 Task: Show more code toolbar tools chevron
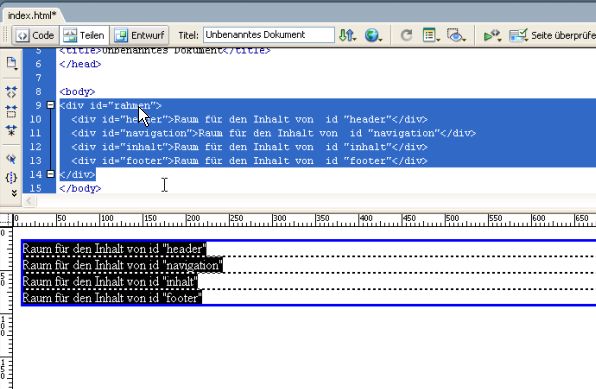[x=14, y=193]
